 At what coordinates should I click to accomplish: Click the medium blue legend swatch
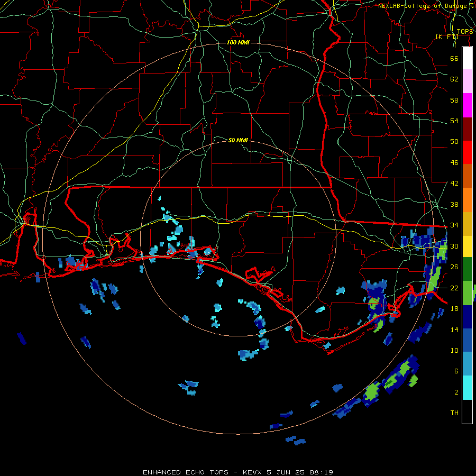pos(467,340)
